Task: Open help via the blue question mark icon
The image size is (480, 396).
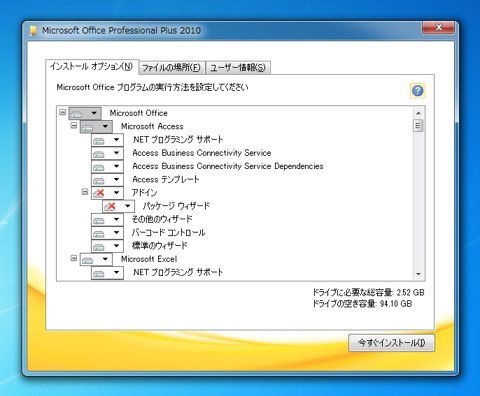Action: coord(417,91)
